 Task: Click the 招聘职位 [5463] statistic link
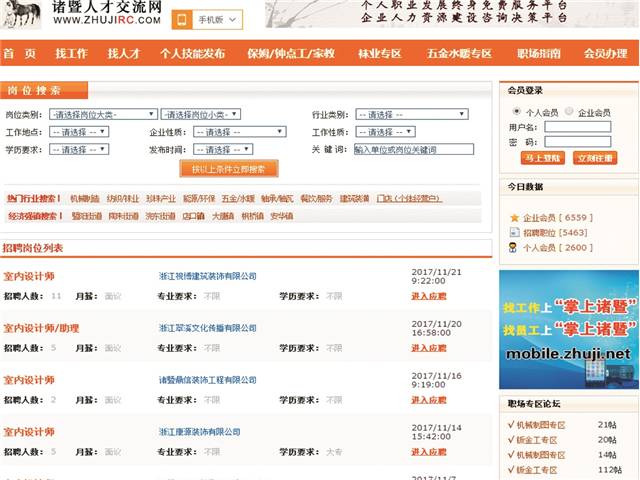click(x=555, y=233)
